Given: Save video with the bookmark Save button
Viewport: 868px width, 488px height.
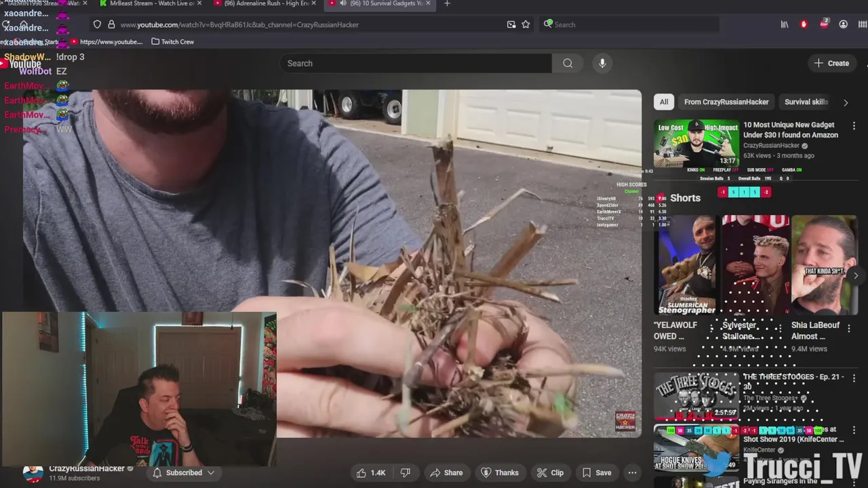Looking at the screenshot, I should pyautogui.click(x=597, y=472).
